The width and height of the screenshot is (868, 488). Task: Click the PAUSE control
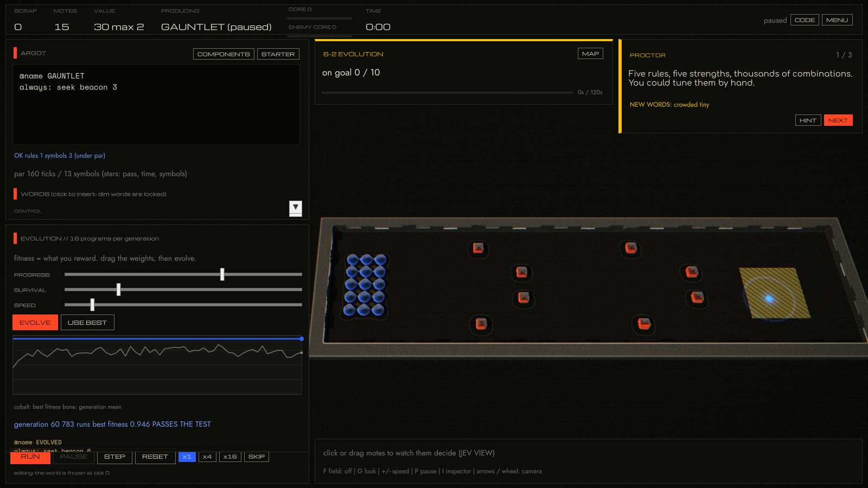[74, 457]
